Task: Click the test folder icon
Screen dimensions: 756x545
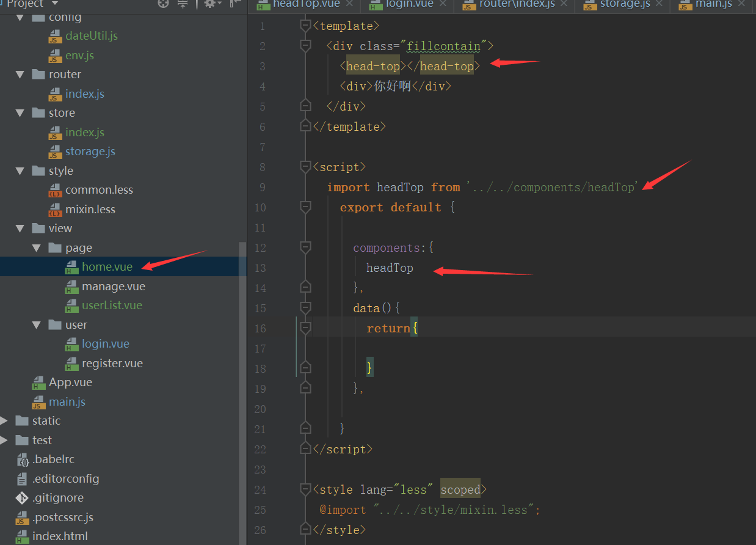Action: (x=22, y=441)
